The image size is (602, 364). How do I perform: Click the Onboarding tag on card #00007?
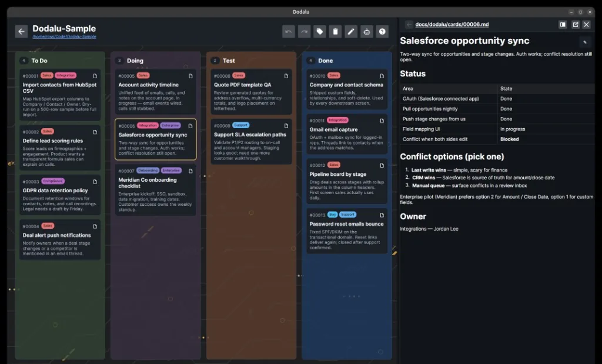point(148,171)
